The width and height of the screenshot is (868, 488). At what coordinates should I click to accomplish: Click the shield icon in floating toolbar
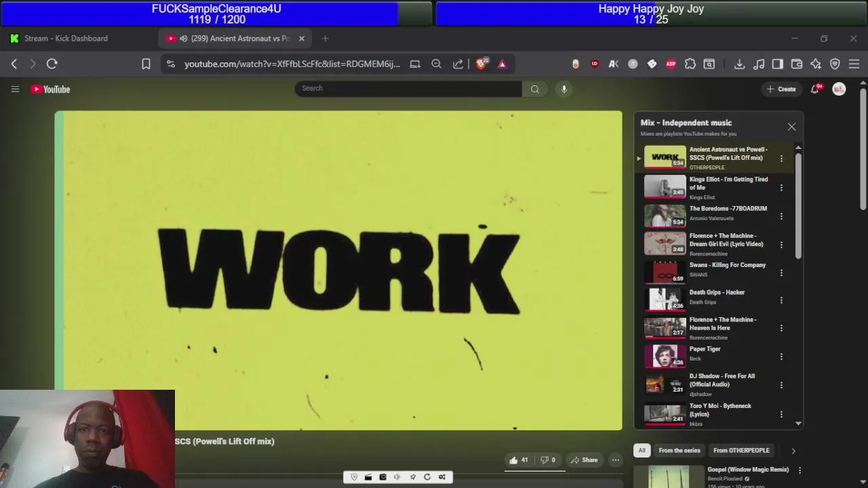pyautogui.click(x=354, y=477)
